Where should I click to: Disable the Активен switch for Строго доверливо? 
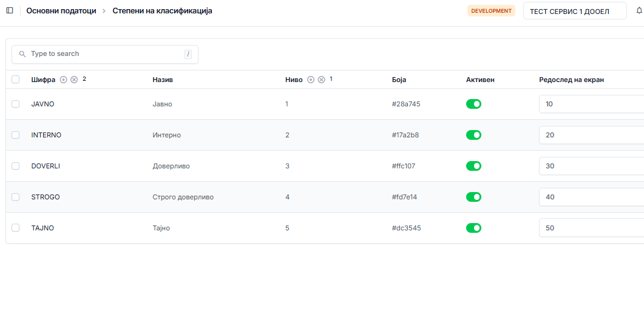pos(473,197)
